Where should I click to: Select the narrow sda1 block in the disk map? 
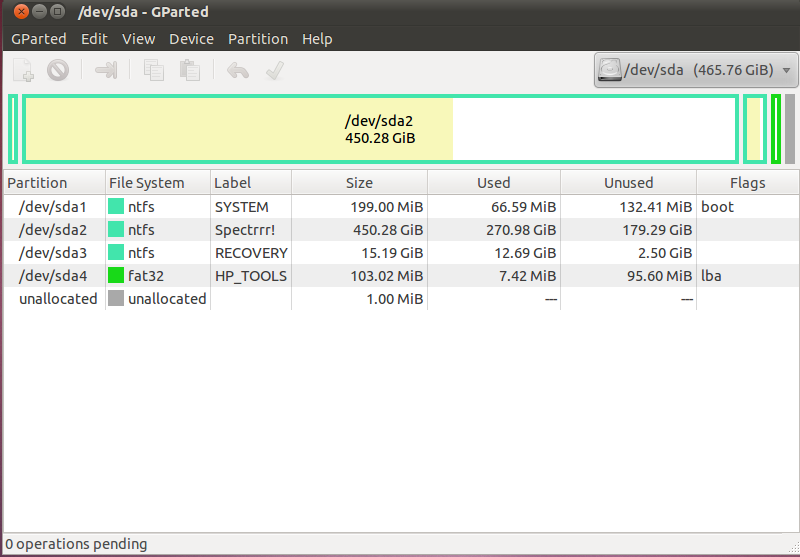(13, 129)
